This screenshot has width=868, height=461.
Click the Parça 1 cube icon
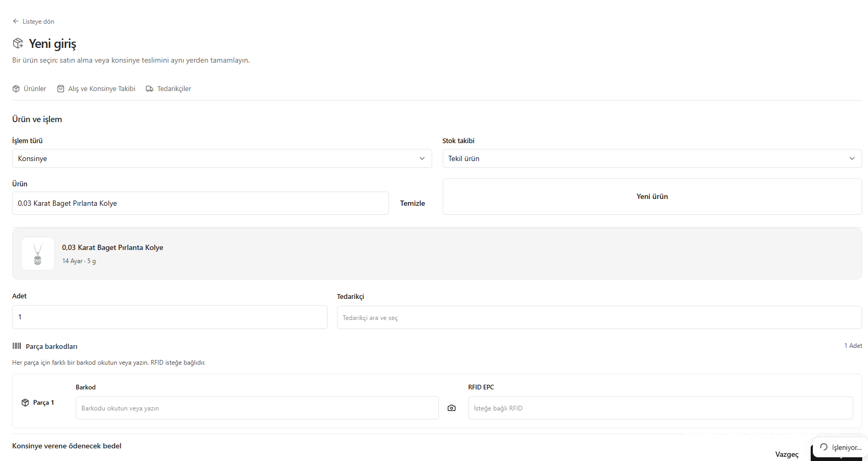25,403
